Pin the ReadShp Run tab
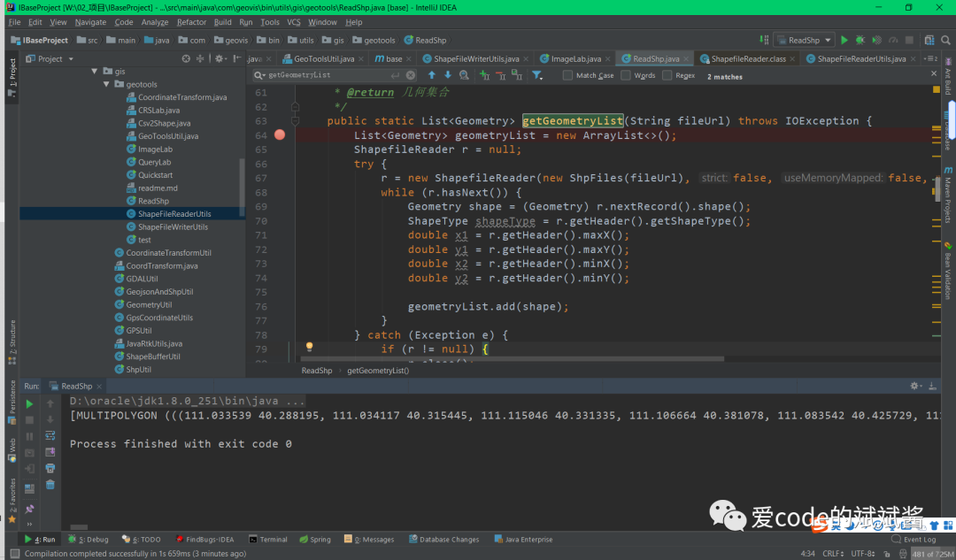The width and height of the screenshot is (956, 560). (x=29, y=509)
